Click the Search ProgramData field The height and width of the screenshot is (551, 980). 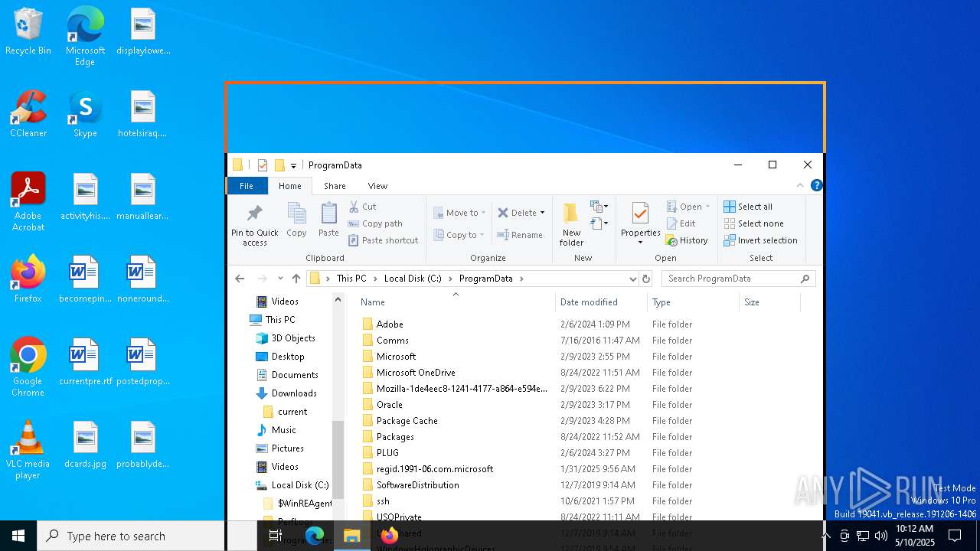[738, 279]
